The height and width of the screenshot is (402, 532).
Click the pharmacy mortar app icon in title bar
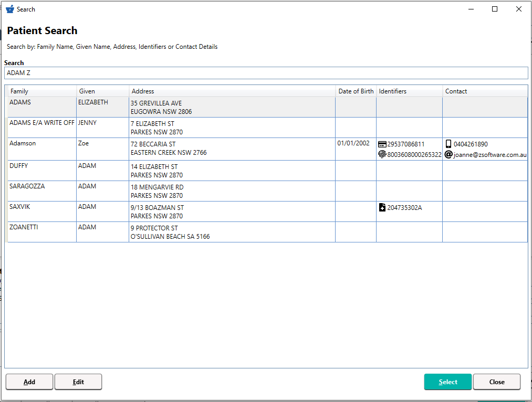click(10, 9)
